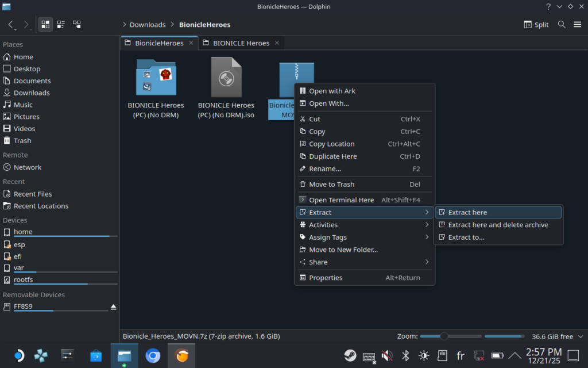Open Steam from the system tray
The height and width of the screenshot is (368, 588).
[350, 355]
